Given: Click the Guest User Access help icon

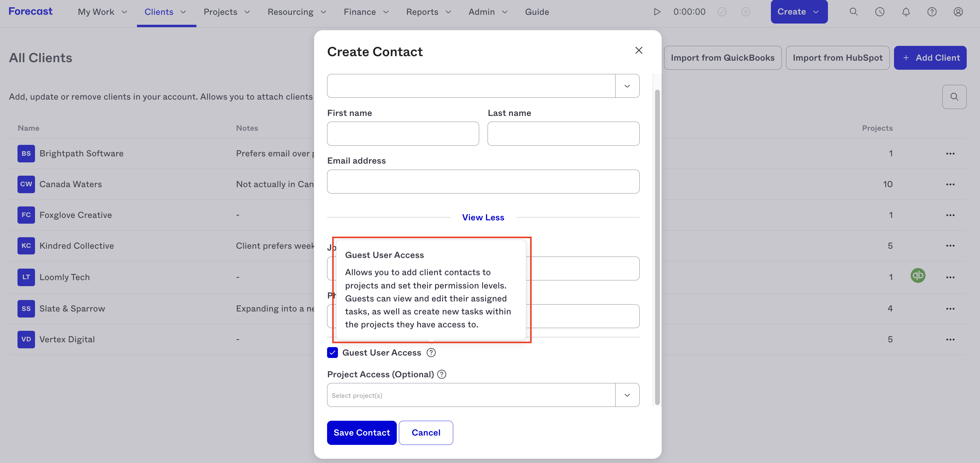Looking at the screenshot, I should pos(431,353).
